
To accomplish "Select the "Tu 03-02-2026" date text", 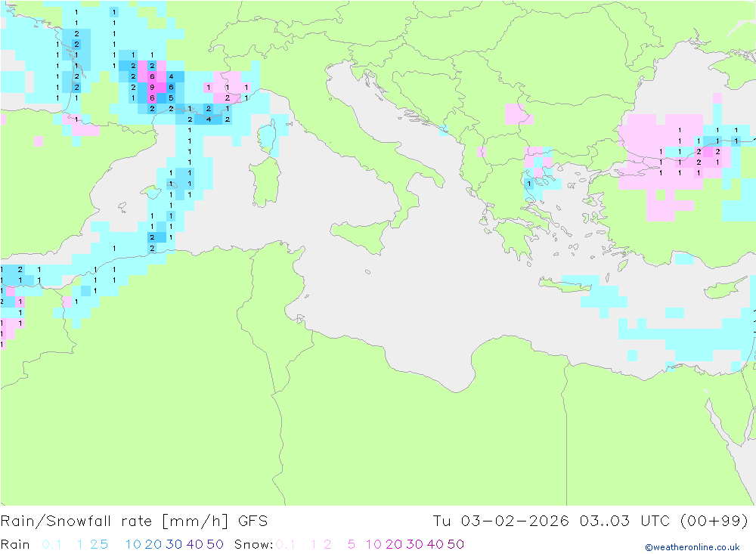I will click(x=500, y=522).
